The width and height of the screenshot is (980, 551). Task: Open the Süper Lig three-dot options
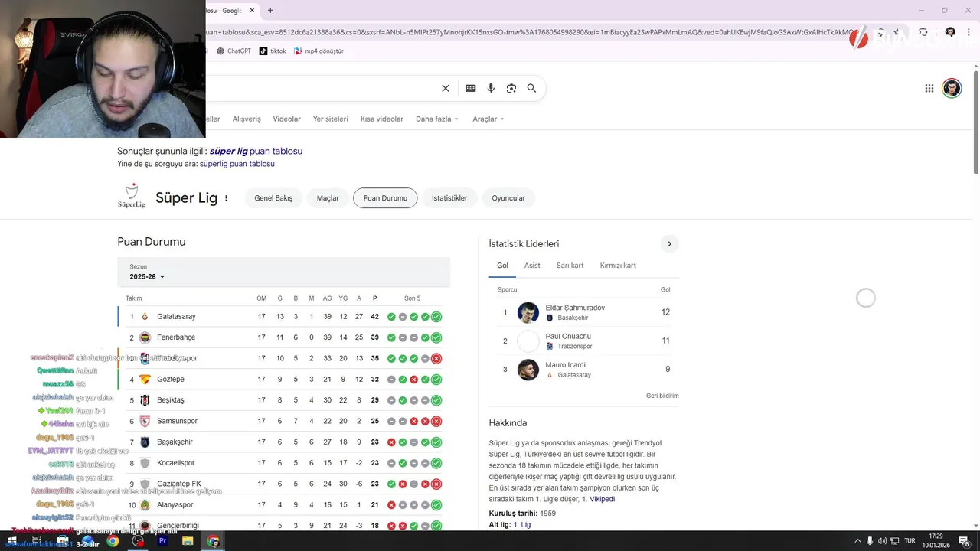click(x=226, y=198)
